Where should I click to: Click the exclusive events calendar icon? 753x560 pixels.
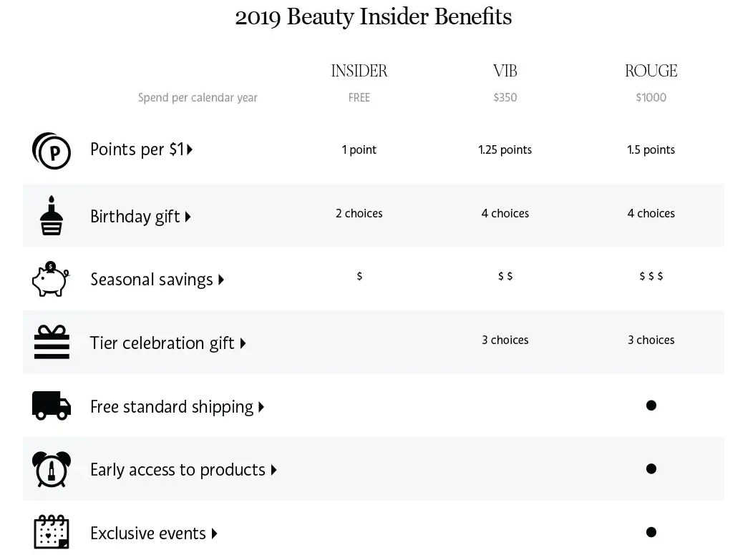(52, 531)
